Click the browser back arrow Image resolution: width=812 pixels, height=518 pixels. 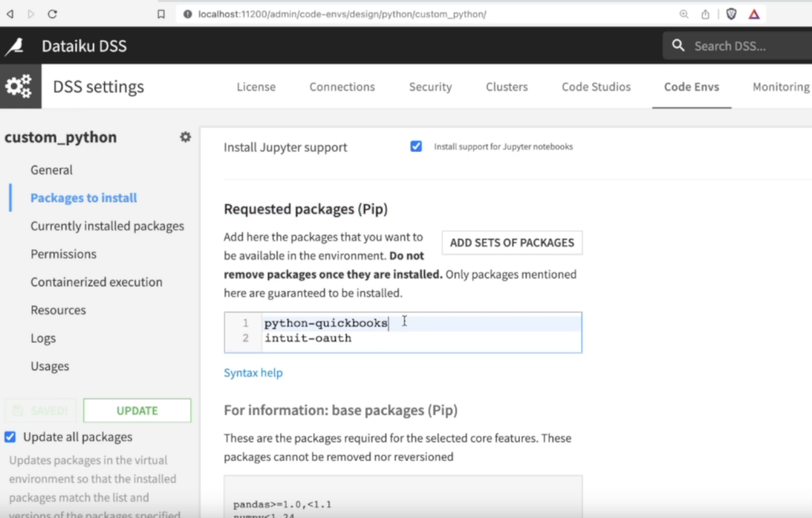[10, 14]
